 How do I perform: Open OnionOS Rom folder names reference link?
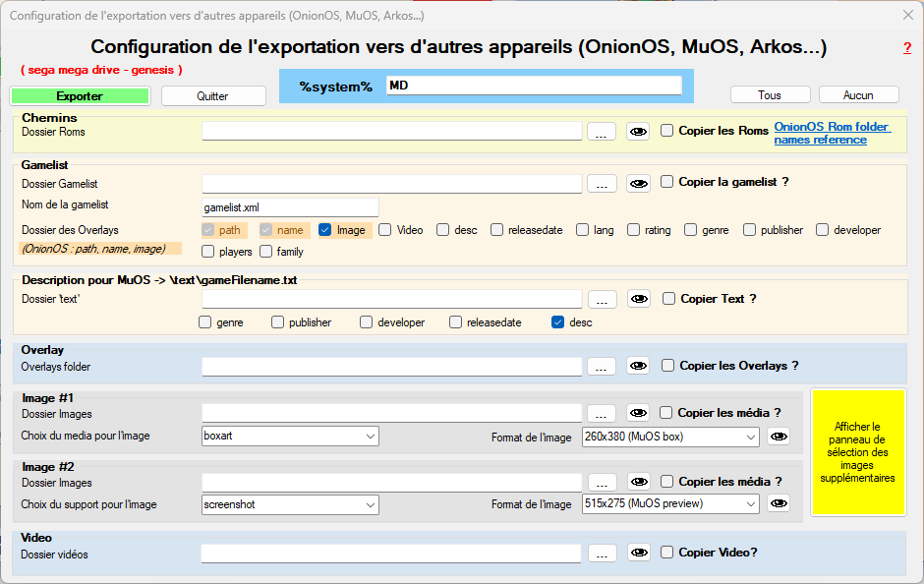832,133
